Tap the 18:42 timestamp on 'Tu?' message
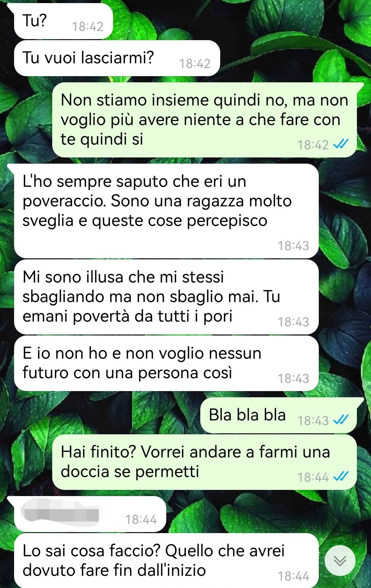371x588 pixels. coord(88,26)
